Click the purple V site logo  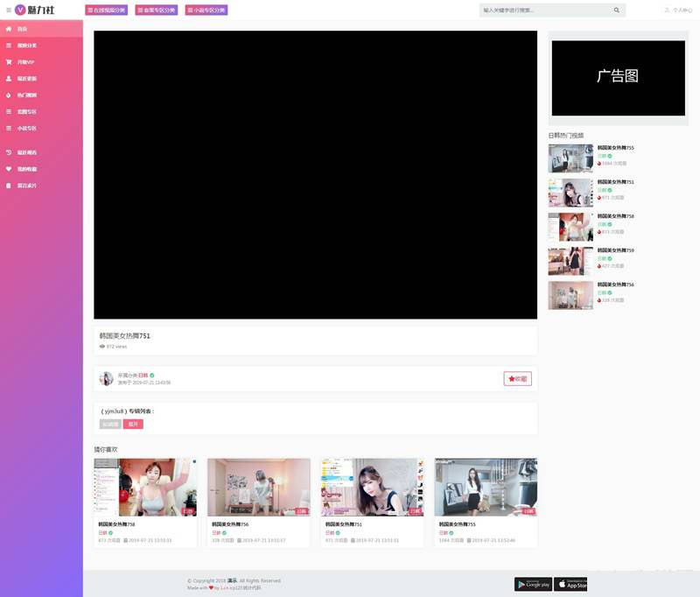point(19,10)
